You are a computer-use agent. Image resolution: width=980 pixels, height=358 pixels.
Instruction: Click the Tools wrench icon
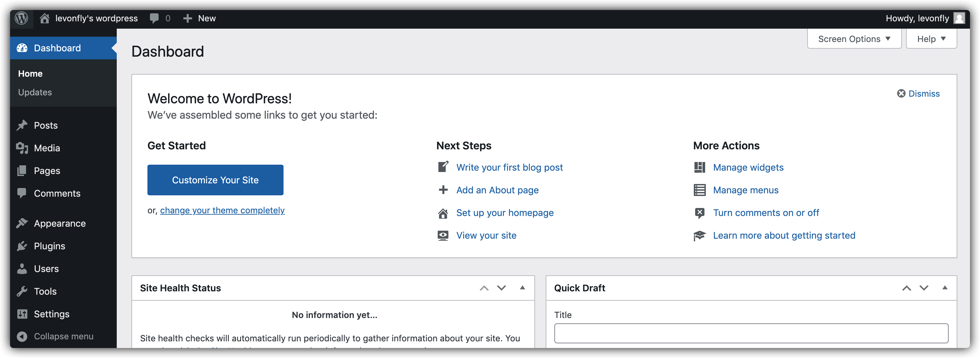coord(22,291)
